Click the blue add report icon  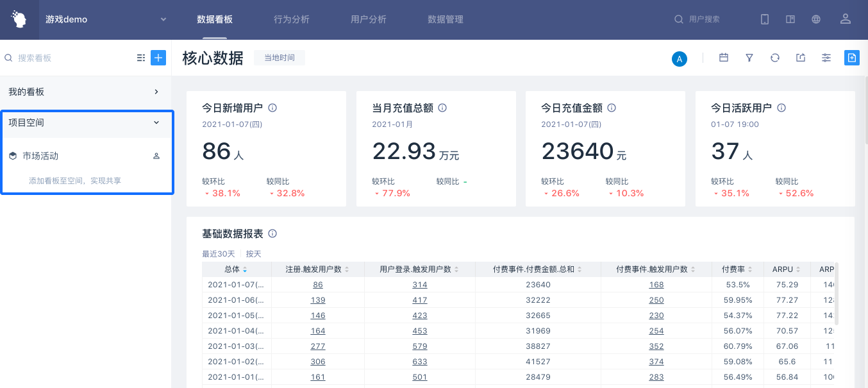[x=851, y=58]
